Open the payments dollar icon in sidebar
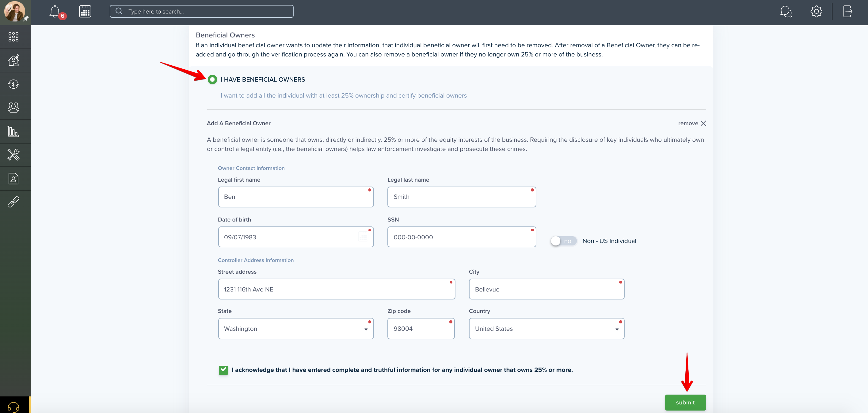Viewport: 868px width, 413px height. pyautogui.click(x=13, y=84)
